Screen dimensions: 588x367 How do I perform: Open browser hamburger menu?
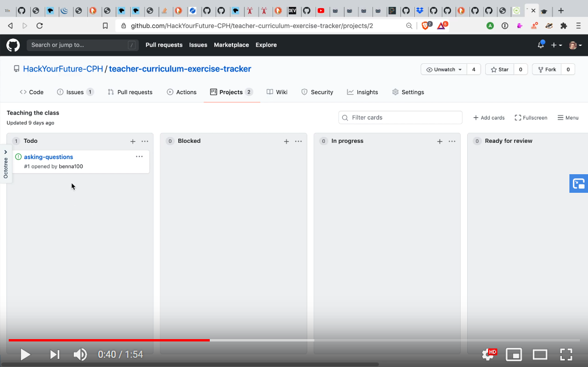click(x=578, y=26)
